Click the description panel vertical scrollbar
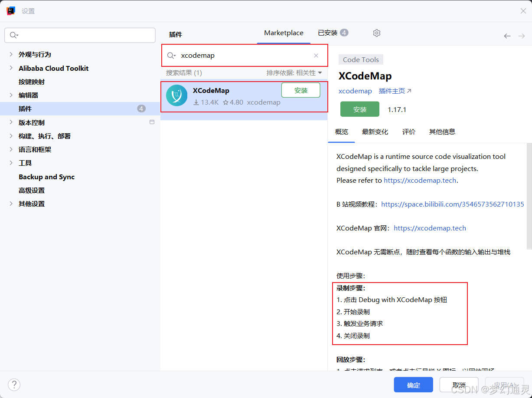532x398 pixels. point(529,196)
